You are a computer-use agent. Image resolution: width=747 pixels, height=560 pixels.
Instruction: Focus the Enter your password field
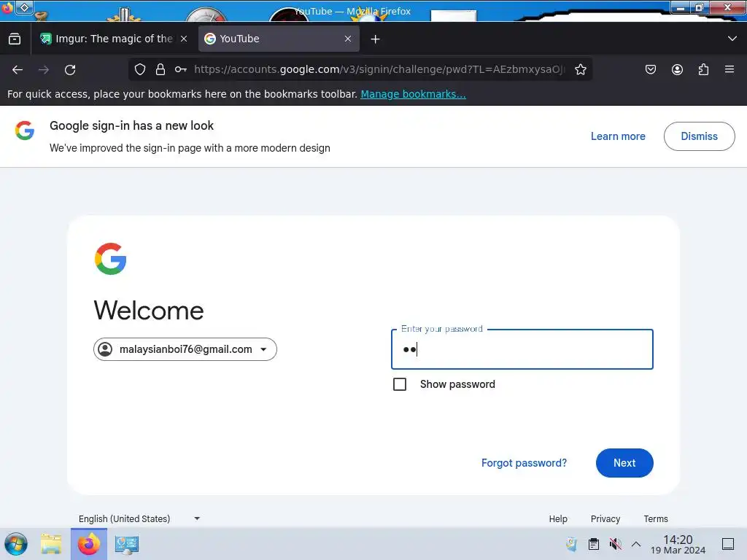pos(522,349)
